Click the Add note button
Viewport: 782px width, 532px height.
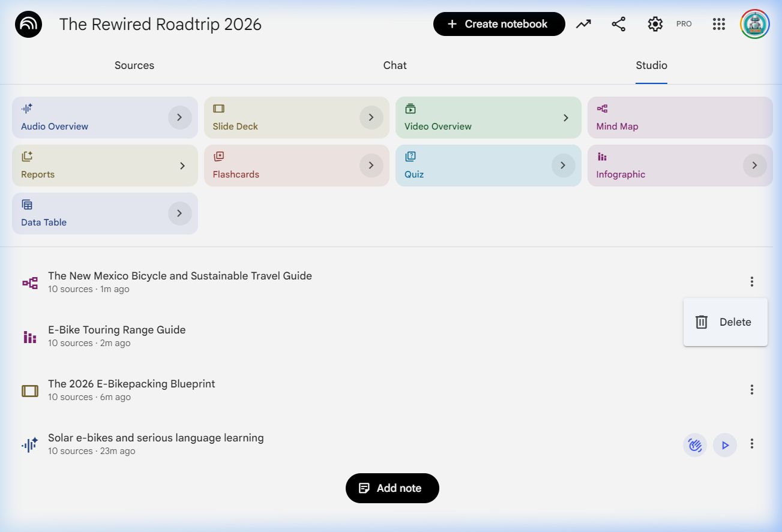click(393, 488)
